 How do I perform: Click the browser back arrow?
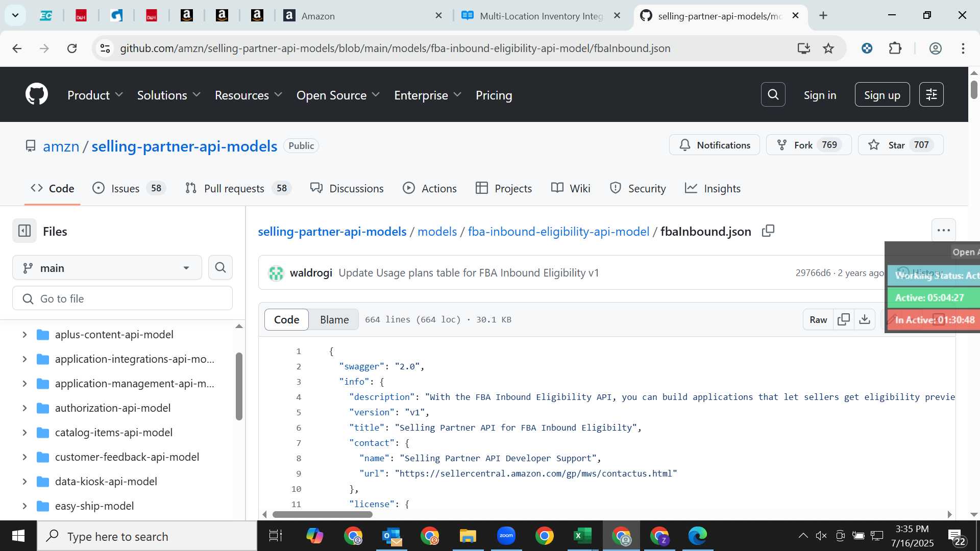point(17,48)
